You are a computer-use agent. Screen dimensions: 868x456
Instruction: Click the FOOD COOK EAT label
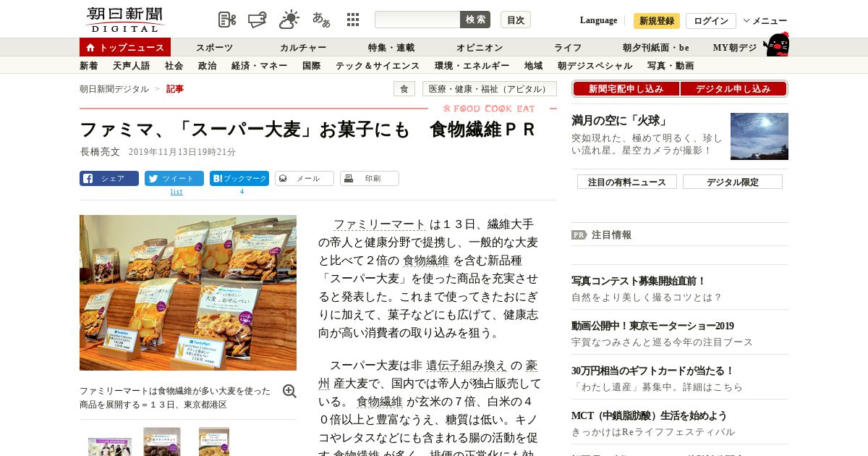(489, 109)
